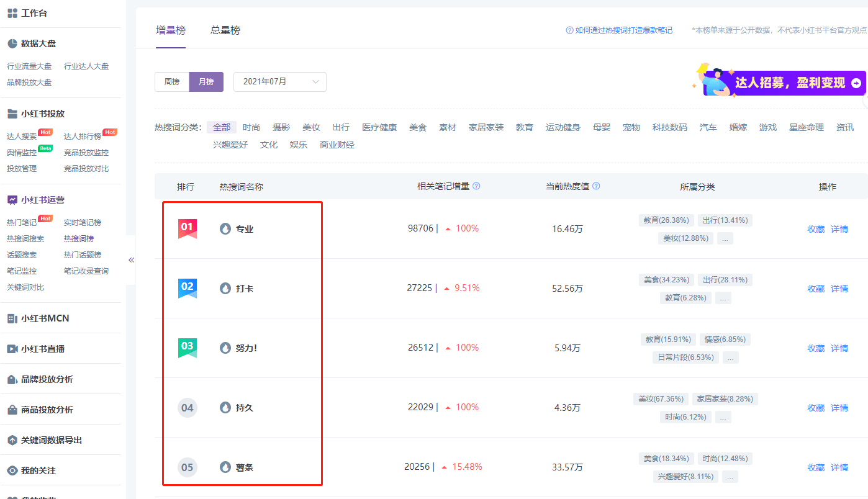Screen dimensions: 868x499
Task: Open 详情 for the 打卡 row
Action: (x=839, y=289)
